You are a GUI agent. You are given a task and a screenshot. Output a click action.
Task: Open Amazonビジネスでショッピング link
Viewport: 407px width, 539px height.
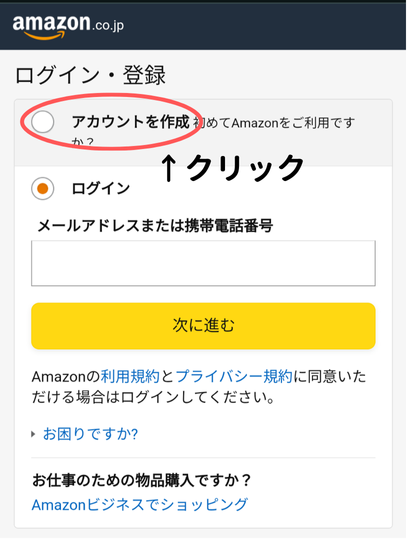[140, 505]
